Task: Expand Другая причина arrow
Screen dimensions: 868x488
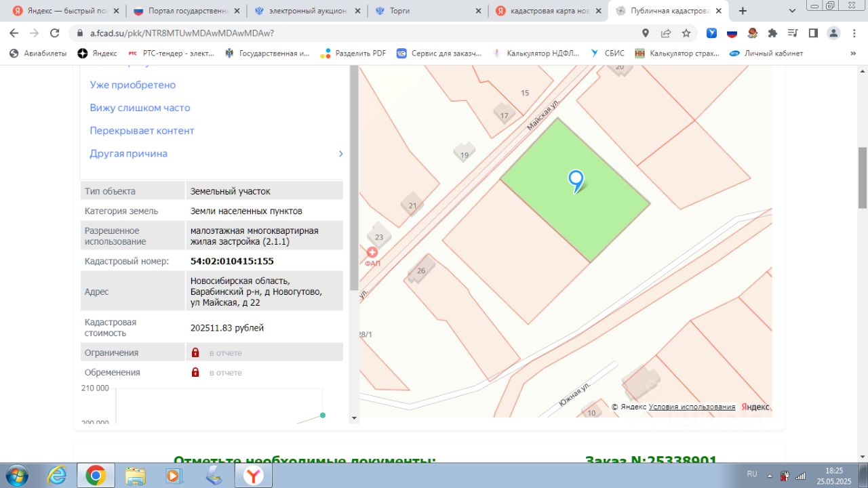Action: (340, 154)
